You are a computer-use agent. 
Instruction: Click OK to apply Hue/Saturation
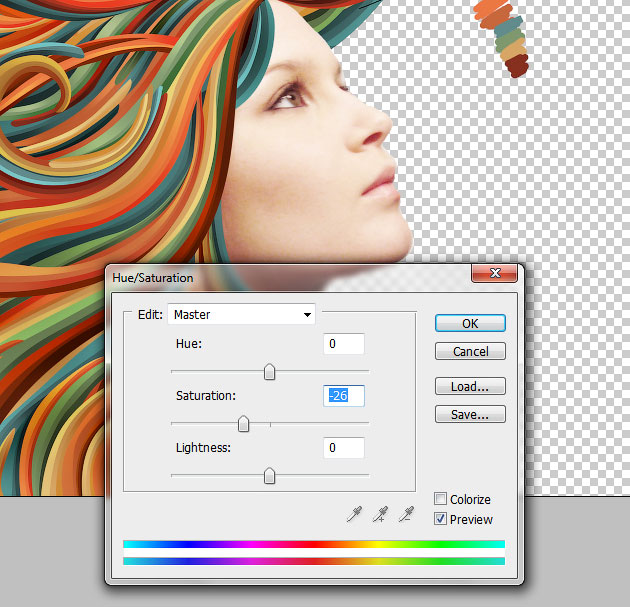pyautogui.click(x=470, y=323)
